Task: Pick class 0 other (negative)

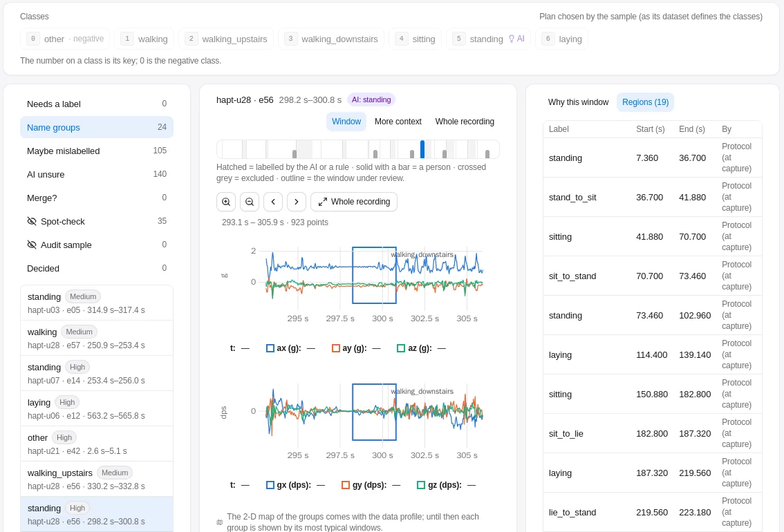Action: point(65,39)
